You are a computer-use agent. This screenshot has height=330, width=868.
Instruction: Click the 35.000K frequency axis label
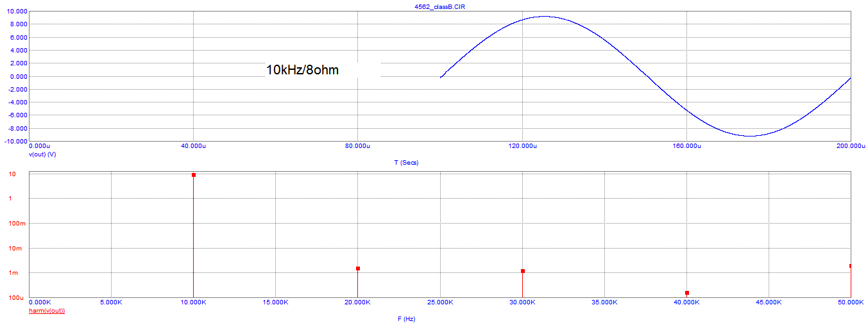(x=604, y=302)
